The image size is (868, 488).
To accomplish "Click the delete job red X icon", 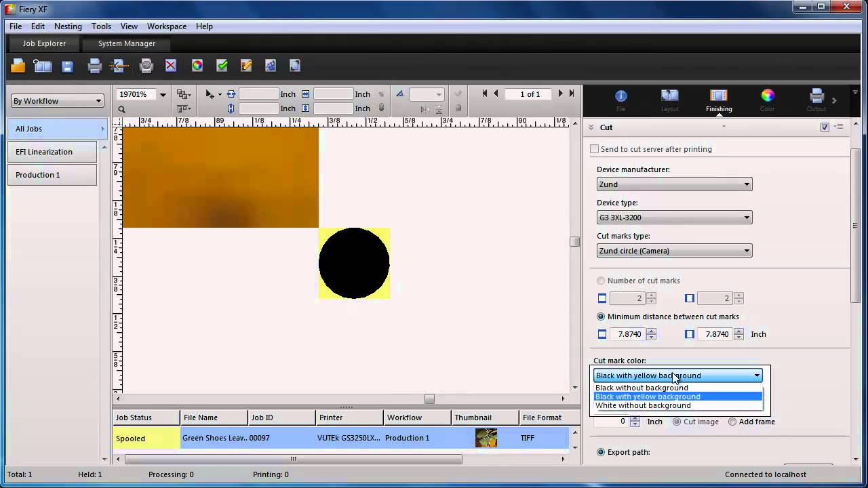I will [171, 66].
